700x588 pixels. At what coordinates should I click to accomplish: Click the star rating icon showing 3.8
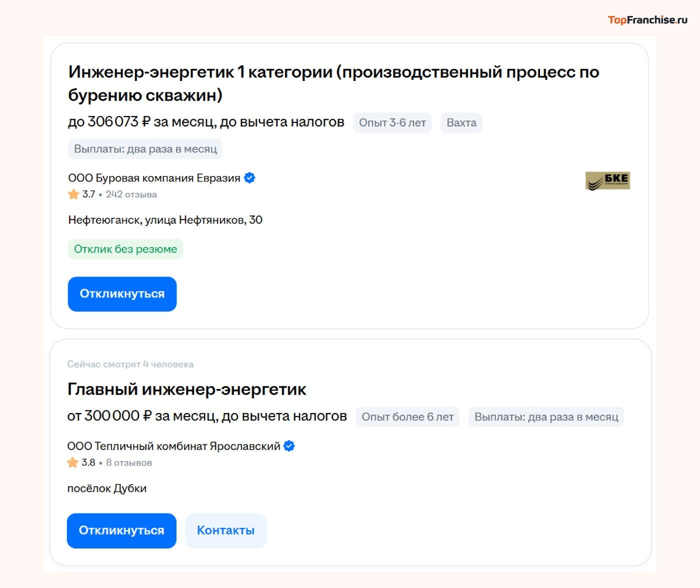[x=73, y=462]
